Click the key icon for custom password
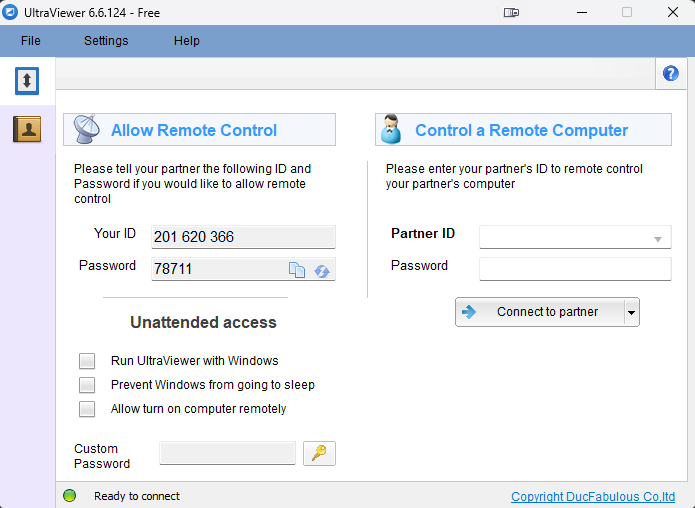This screenshot has height=508, width=695. (x=319, y=453)
